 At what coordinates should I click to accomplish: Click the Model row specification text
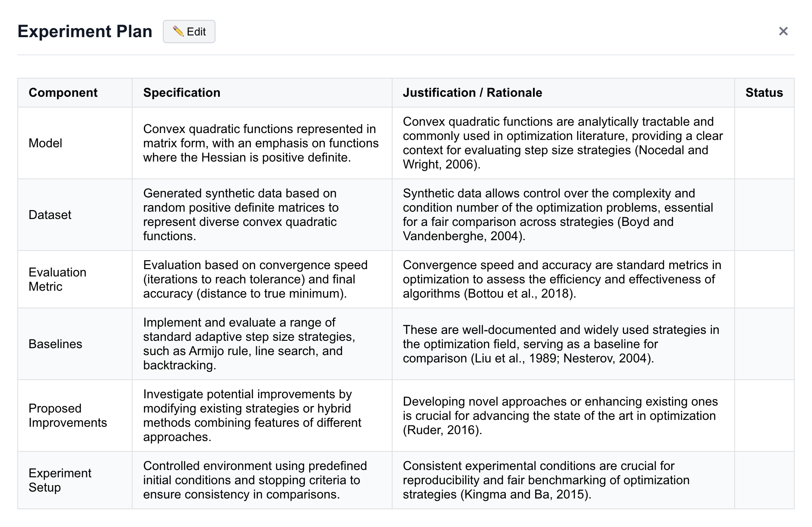[261, 143]
